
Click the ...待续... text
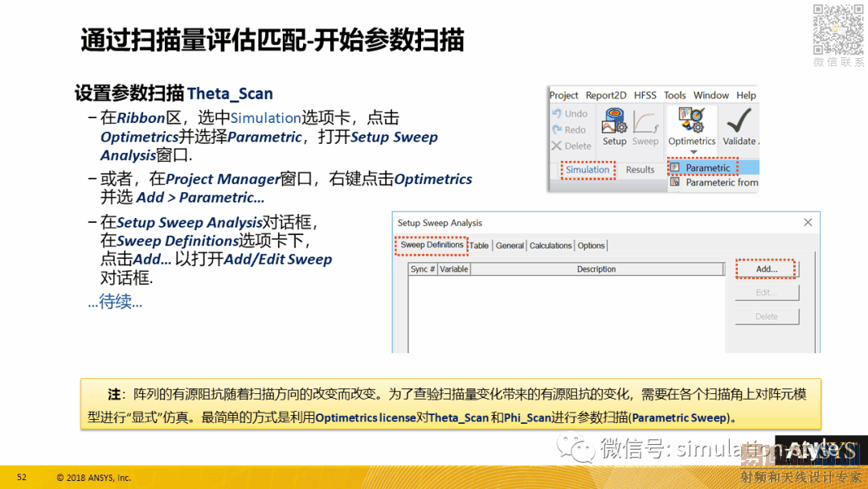coord(115,302)
